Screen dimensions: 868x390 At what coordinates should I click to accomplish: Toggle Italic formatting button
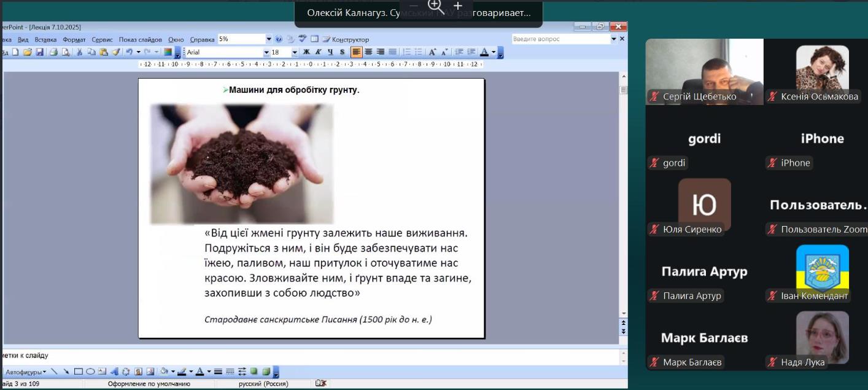coord(319,52)
